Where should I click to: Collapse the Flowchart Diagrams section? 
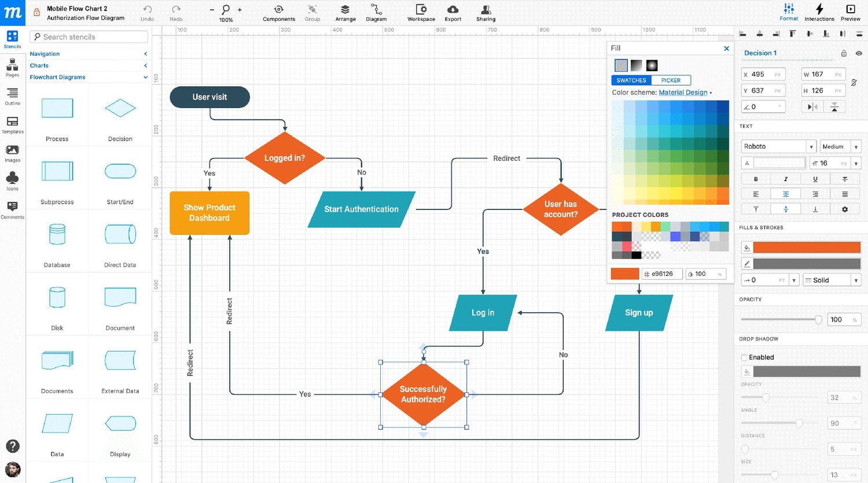click(x=145, y=77)
